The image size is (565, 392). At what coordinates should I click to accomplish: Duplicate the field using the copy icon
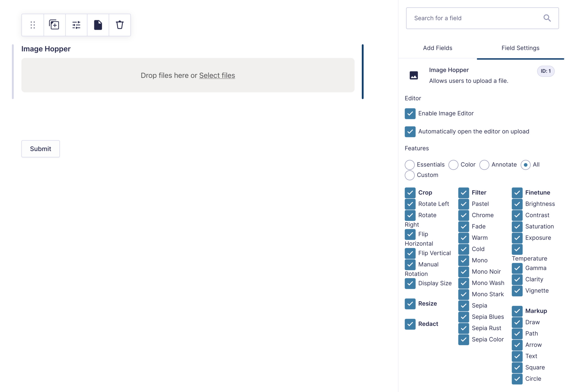(54, 25)
